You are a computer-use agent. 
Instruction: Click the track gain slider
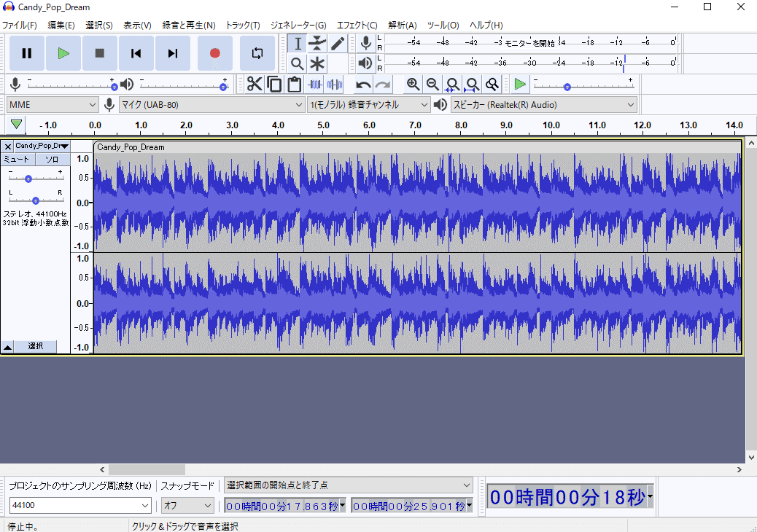tap(36, 179)
